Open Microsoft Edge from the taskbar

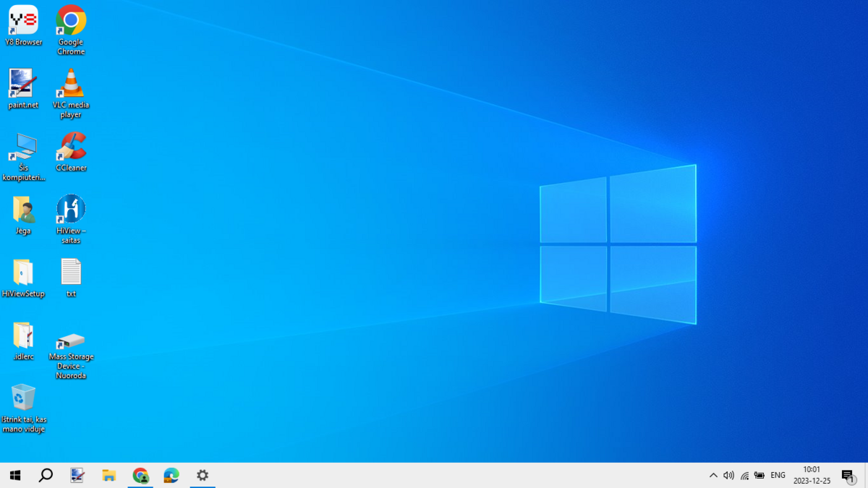pos(171,475)
